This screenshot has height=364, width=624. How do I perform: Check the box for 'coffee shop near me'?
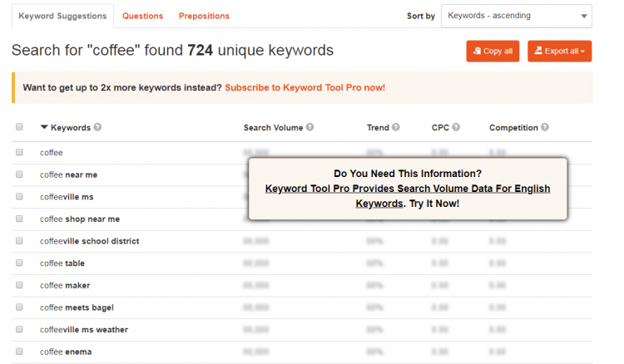19,219
